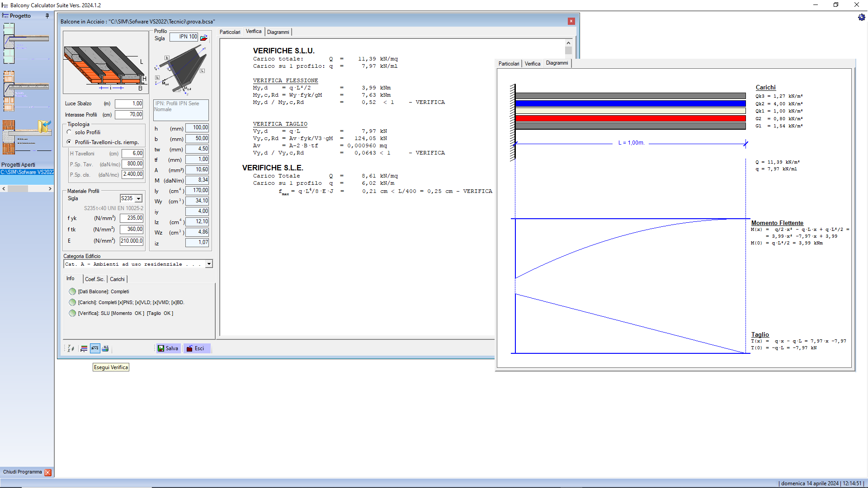Click the print report icon

coord(105,348)
